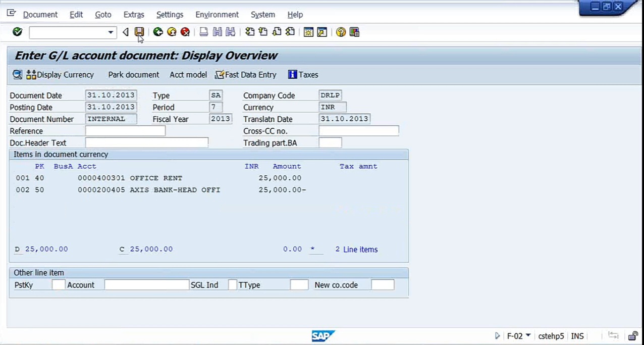Click the Find binoculars icon
Image resolution: width=644 pixels, height=345 pixels.
pyautogui.click(x=217, y=32)
